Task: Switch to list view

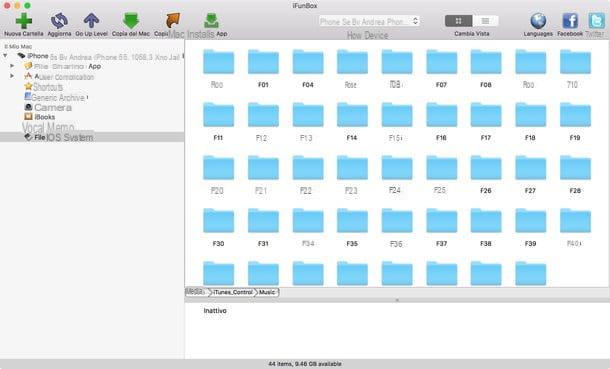Action: 485,21
